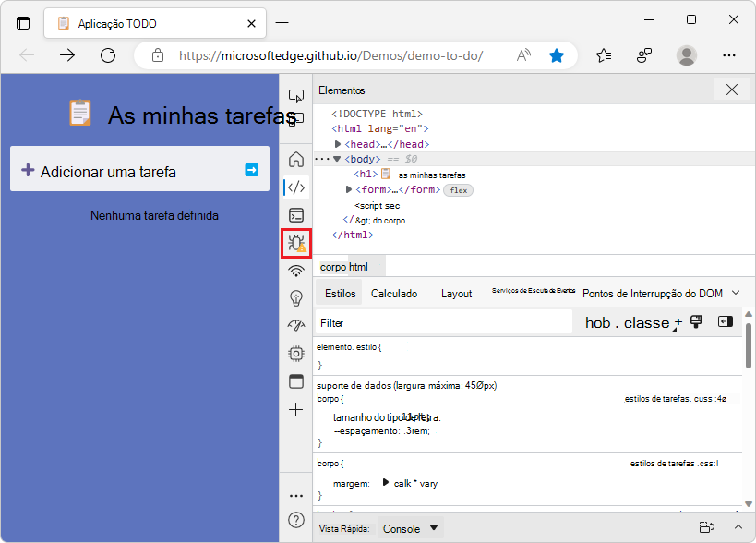
Task: Open DevTools help with question mark button
Action: (295, 520)
